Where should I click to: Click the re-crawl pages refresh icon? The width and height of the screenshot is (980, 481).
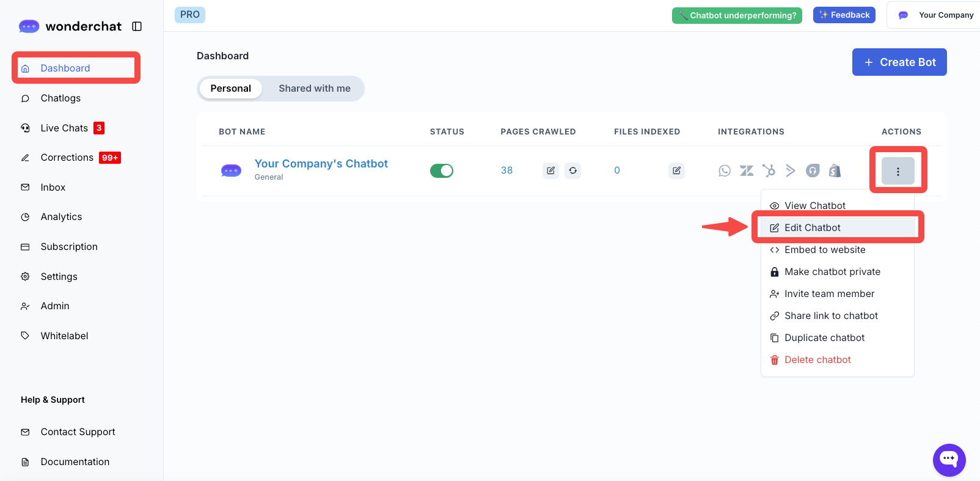coord(572,171)
